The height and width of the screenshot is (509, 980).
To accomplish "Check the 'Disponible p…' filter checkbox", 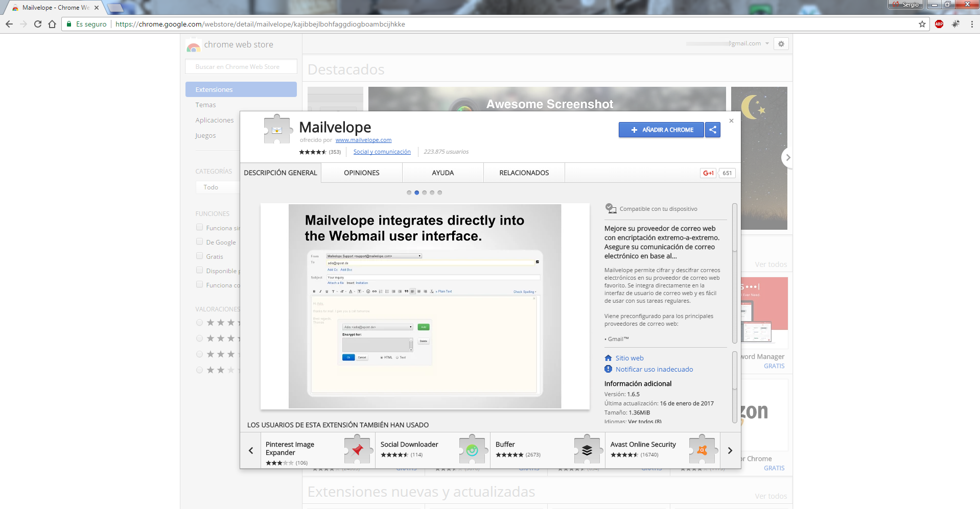I will (x=200, y=271).
